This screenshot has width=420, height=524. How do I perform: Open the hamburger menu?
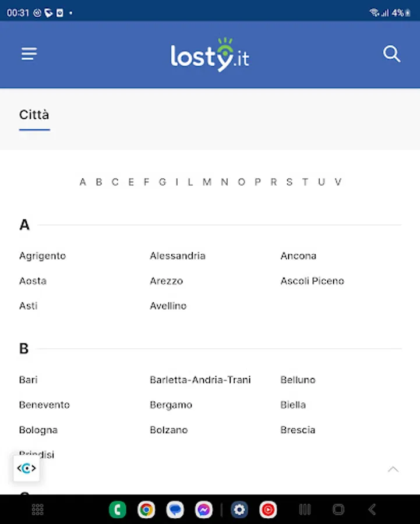pos(29,54)
